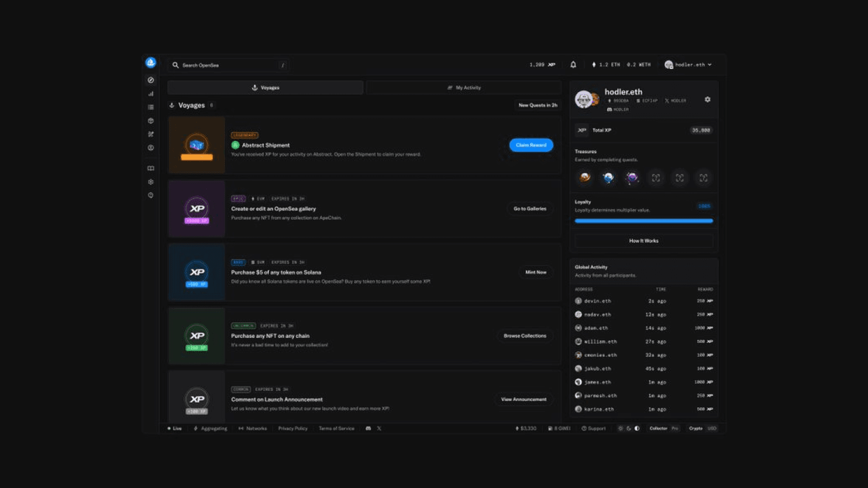Click the 1,289 XP balance in header
868x488 pixels.
tap(542, 65)
